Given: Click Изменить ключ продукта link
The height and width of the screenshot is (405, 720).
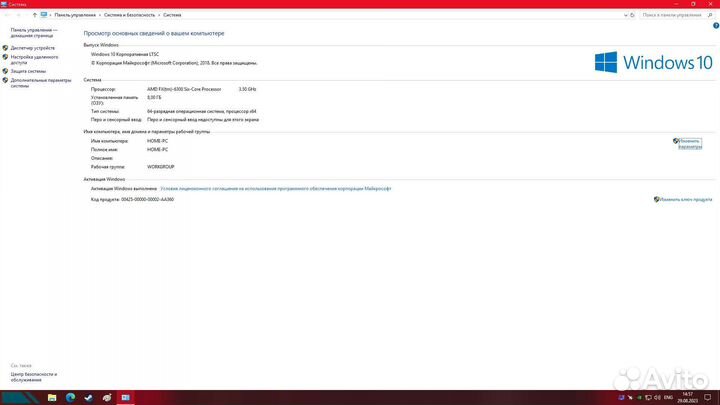Looking at the screenshot, I should pyautogui.click(x=686, y=199).
